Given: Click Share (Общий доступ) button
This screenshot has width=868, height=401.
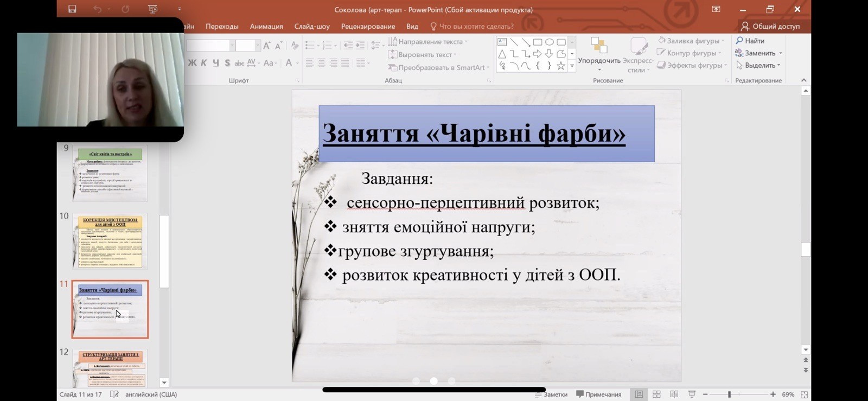Looking at the screenshot, I should (x=770, y=26).
